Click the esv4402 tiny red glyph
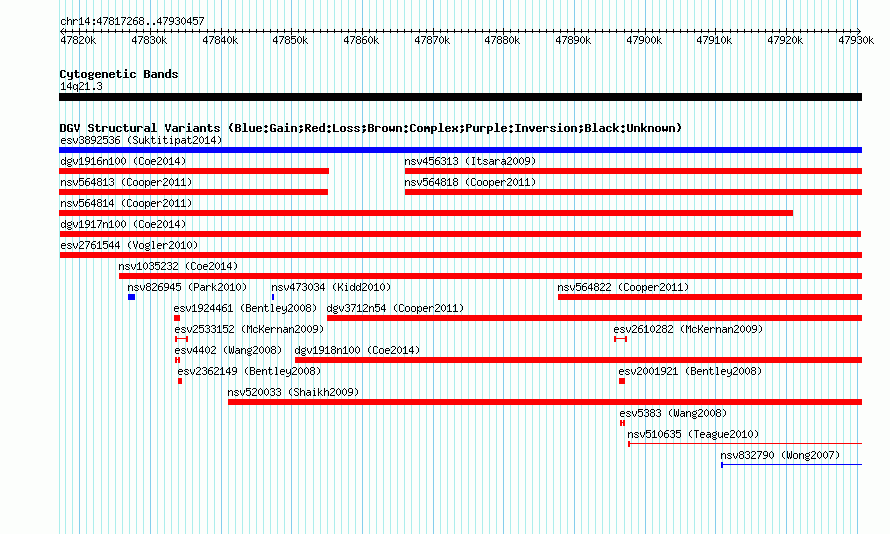 click(178, 360)
